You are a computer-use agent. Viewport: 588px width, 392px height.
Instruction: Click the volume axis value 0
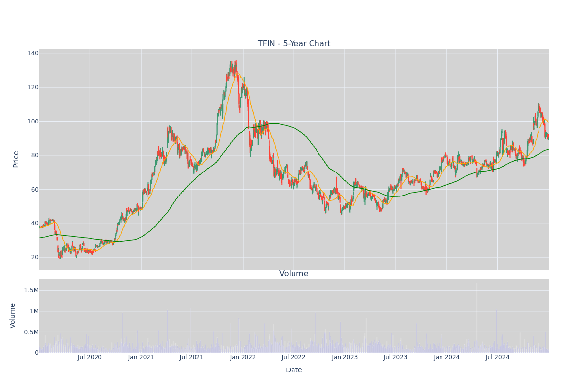click(x=37, y=353)
